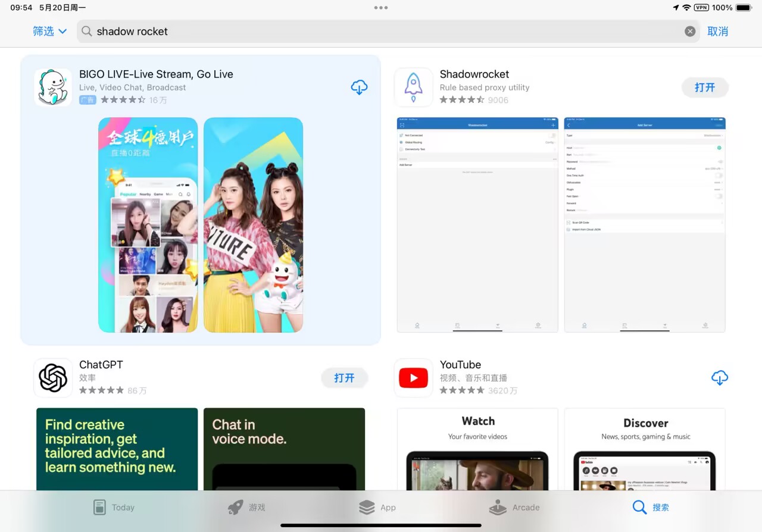Screen dimensions: 762x532
Task: Open the Arcade tab
Action: coord(514,508)
